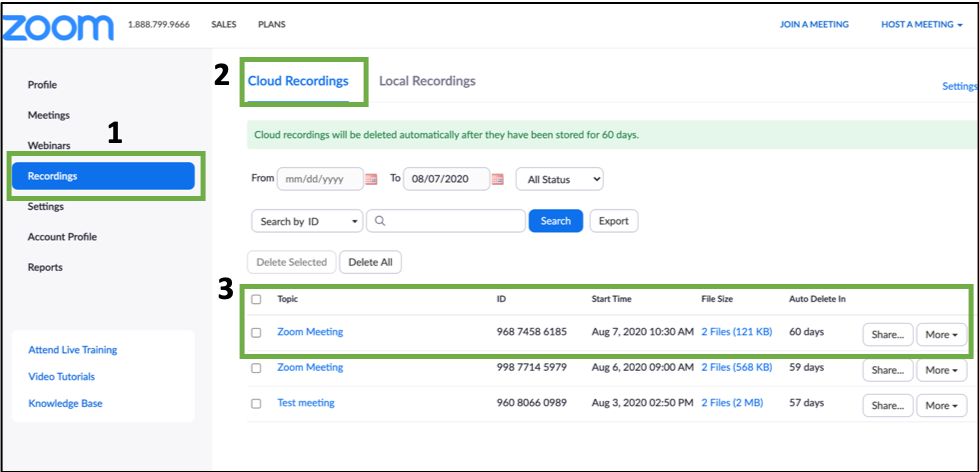Viewport: 979px width, 472px height.
Task: Open Account Profile in the sidebar
Action: [x=62, y=237]
